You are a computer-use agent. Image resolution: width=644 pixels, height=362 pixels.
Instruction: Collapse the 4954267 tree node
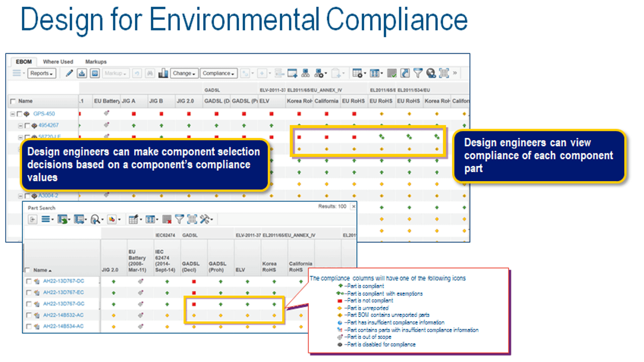coord(20,126)
